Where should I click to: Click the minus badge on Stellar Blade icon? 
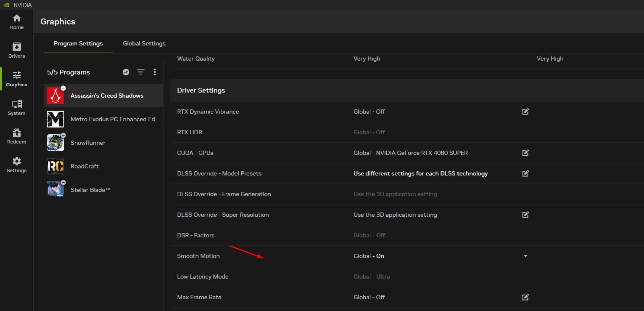[63, 182]
